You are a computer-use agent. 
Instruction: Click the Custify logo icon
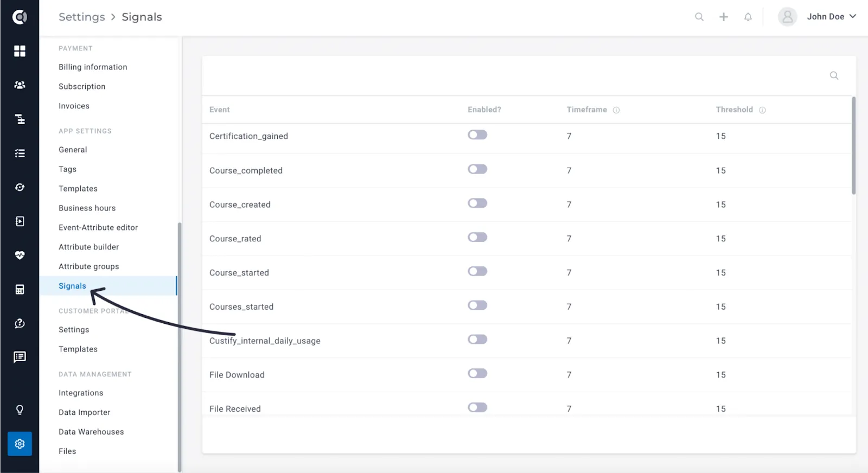point(20,17)
